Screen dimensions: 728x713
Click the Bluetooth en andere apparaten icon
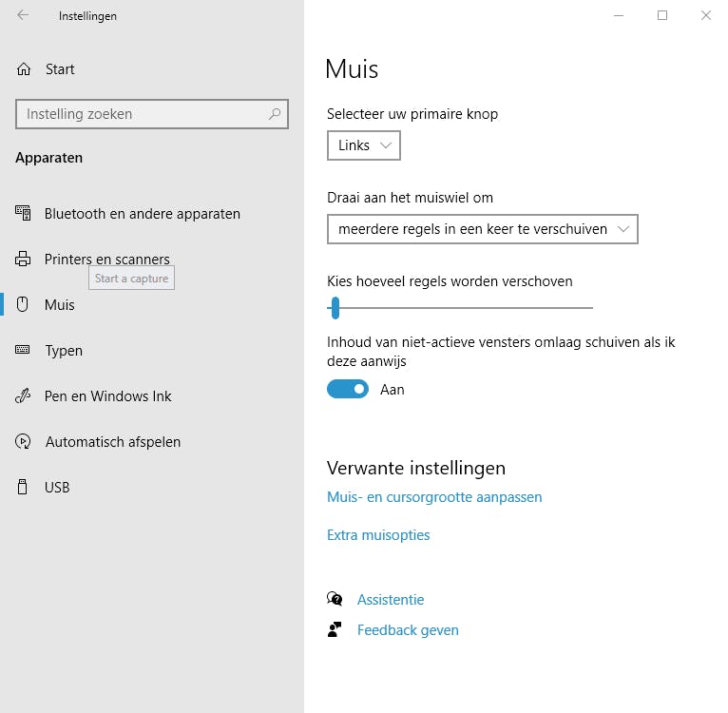pyautogui.click(x=24, y=214)
